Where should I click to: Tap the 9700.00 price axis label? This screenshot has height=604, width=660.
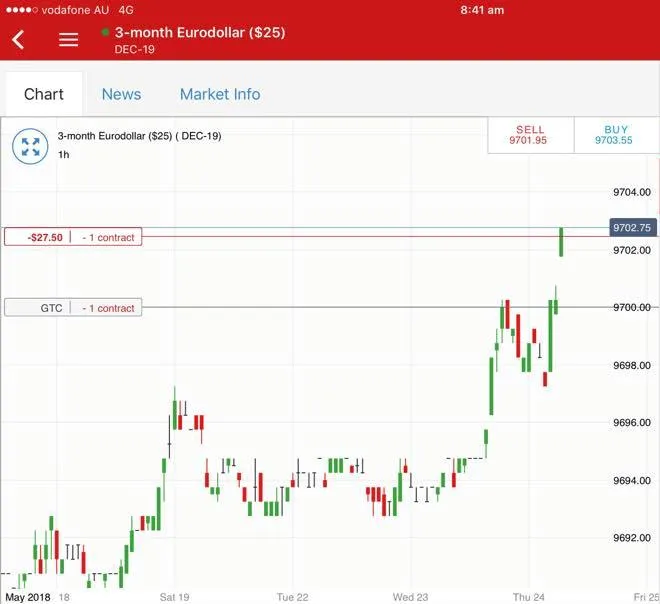[x=632, y=308]
